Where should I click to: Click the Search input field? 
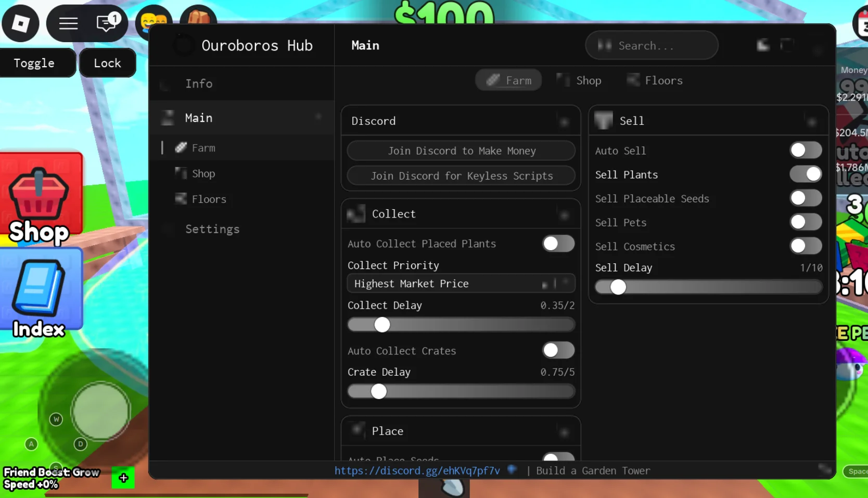coord(652,45)
